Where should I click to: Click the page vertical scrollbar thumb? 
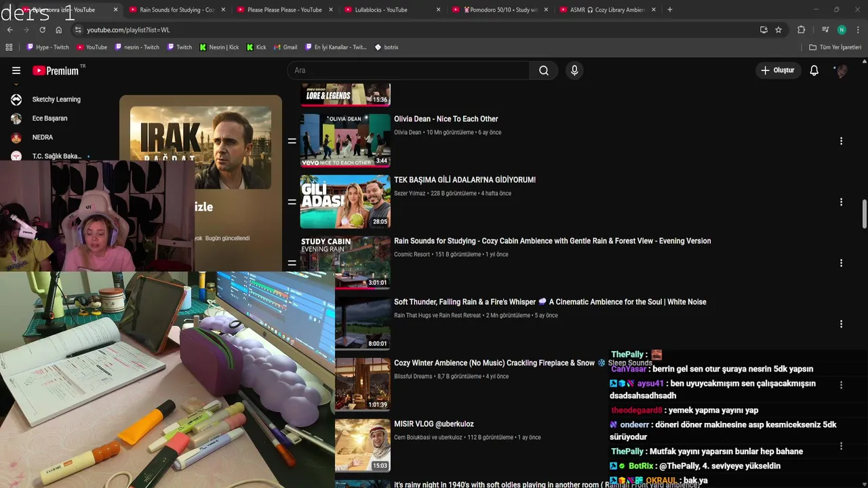(x=864, y=214)
